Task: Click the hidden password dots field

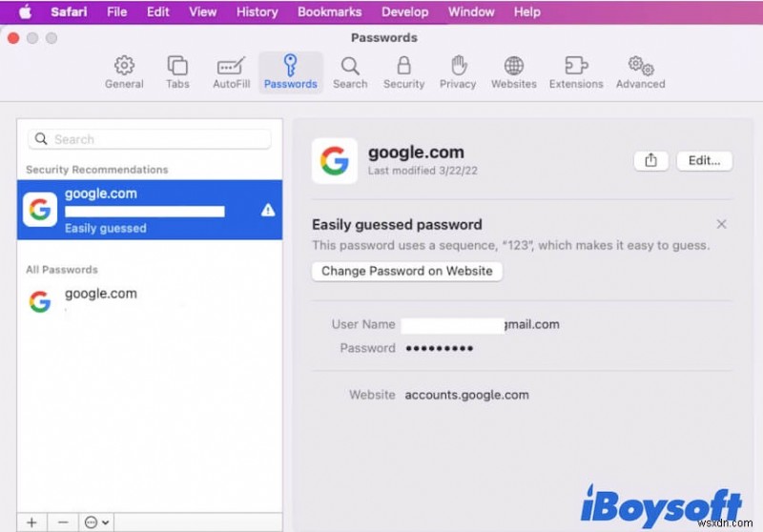Action: pyautogui.click(x=440, y=348)
